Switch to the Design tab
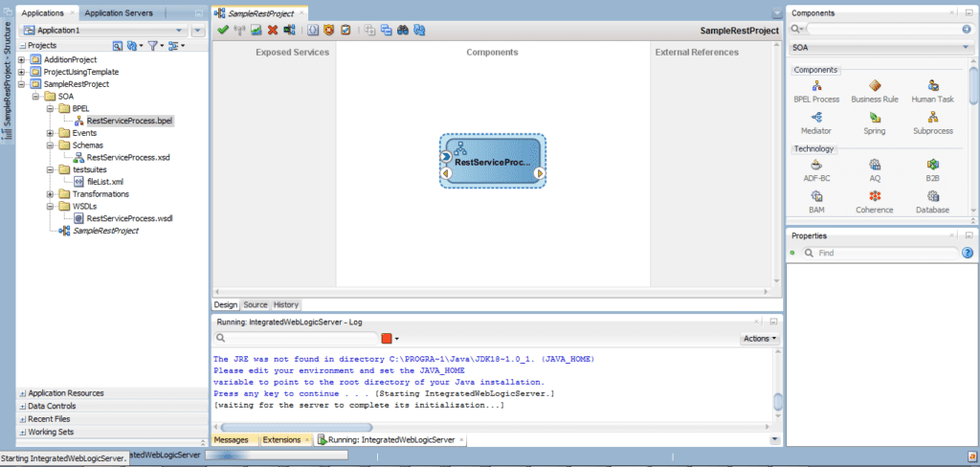Viewport: 980px width, 467px height. point(226,305)
